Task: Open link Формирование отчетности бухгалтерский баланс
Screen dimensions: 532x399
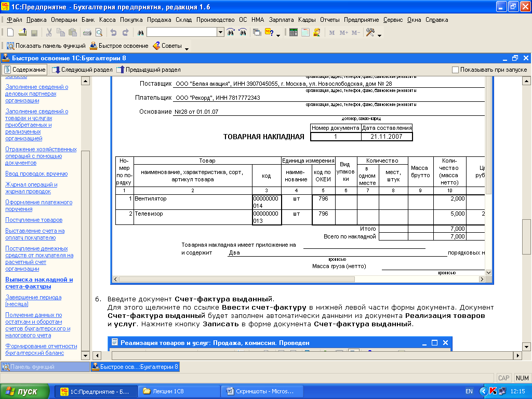Action: pos(41,350)
